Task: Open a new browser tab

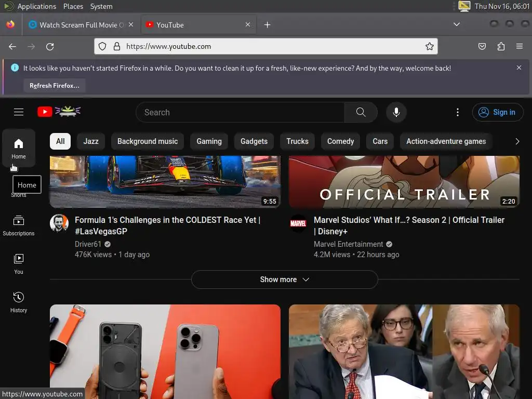Action: pyautogui.click(x=268, y=25)
